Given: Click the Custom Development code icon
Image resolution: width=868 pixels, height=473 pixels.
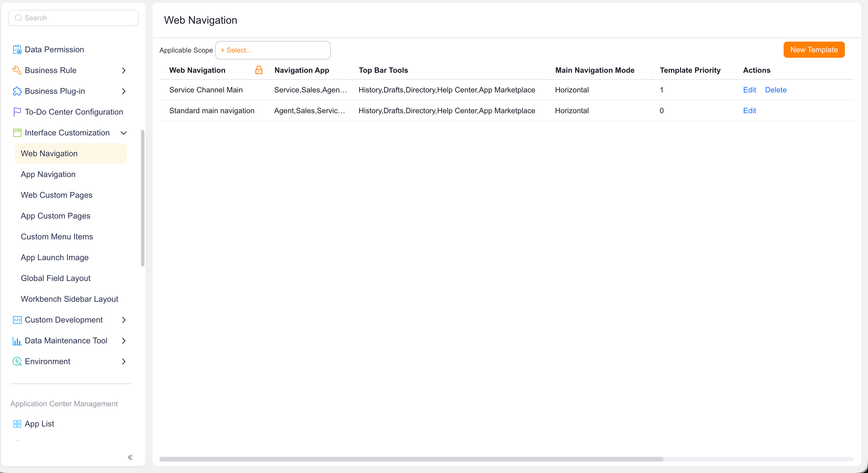Looking at the screenshot, I should click(17, 320).
